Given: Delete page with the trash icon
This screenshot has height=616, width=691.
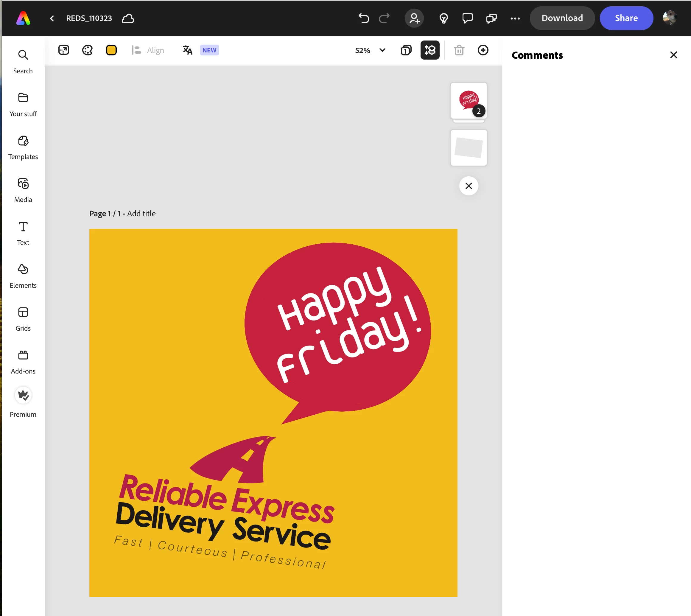Looking at the screenshot, I should 459,50.
